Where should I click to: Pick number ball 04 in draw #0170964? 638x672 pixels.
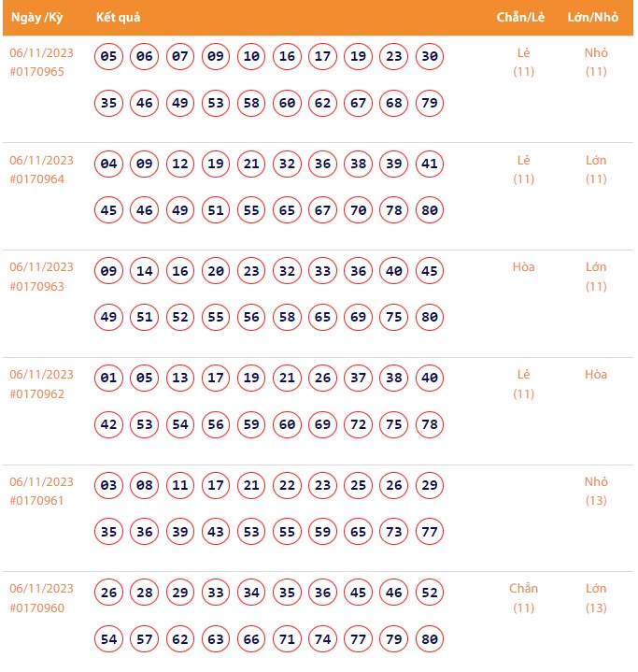109,164
